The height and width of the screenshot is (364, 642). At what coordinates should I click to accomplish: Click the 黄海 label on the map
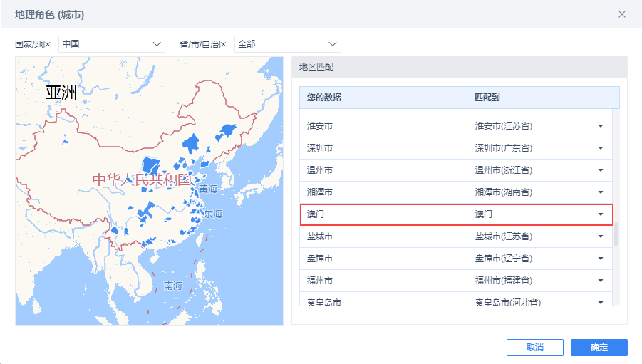(x=208, y=189)
